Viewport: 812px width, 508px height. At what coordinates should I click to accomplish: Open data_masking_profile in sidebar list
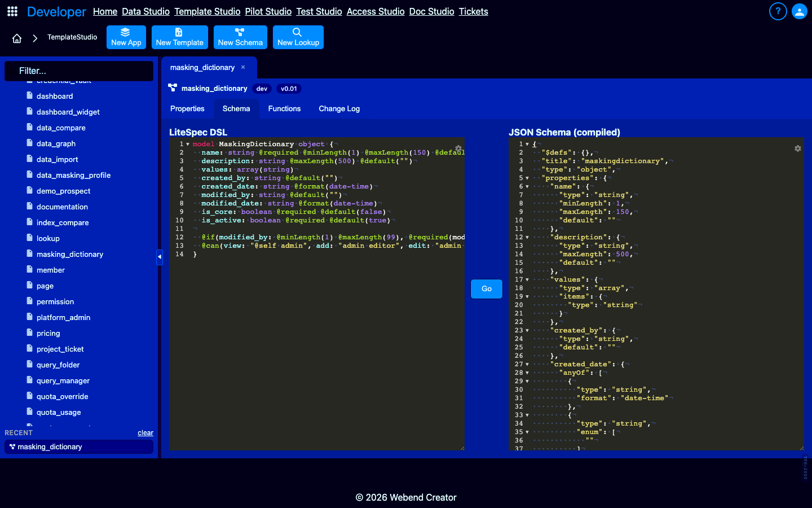pos(73,175)
